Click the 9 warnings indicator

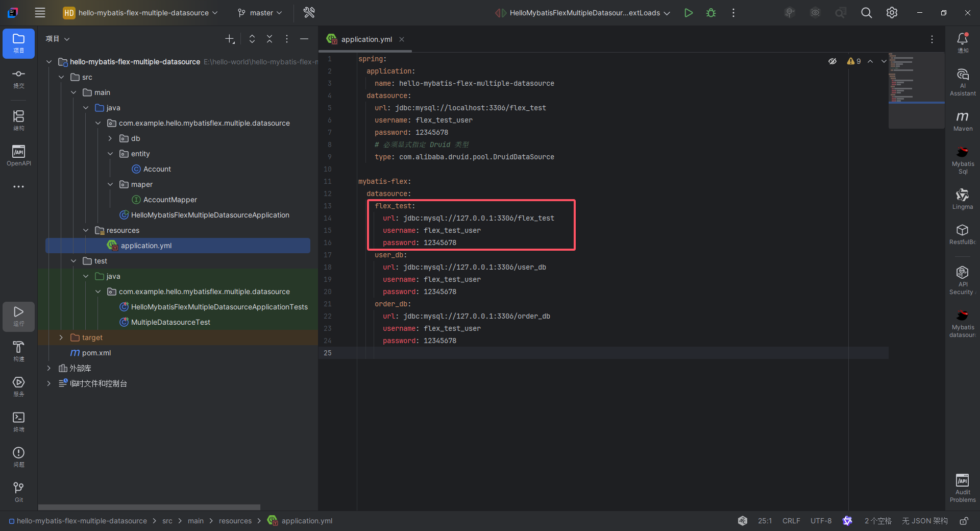tap(853, 61)
